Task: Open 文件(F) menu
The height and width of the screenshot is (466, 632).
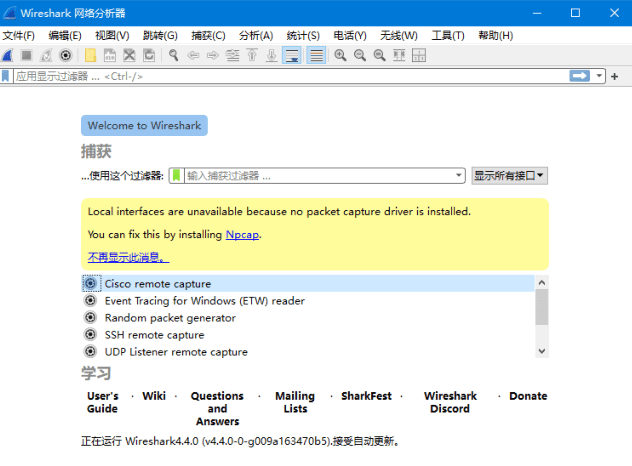Action: [x=19, y=35]
